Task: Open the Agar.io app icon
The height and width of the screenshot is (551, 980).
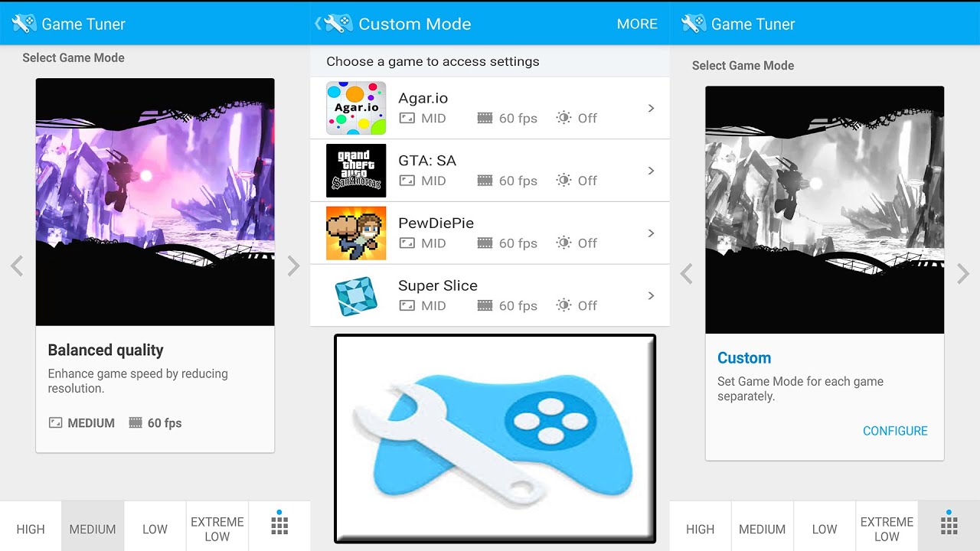Action: coord(356,108)
